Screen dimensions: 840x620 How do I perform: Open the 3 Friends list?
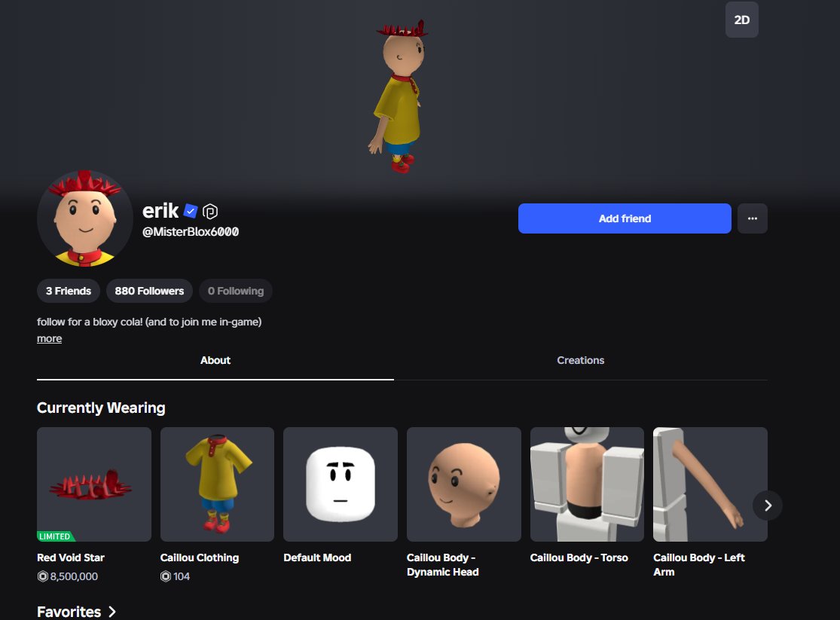[68, 291]
